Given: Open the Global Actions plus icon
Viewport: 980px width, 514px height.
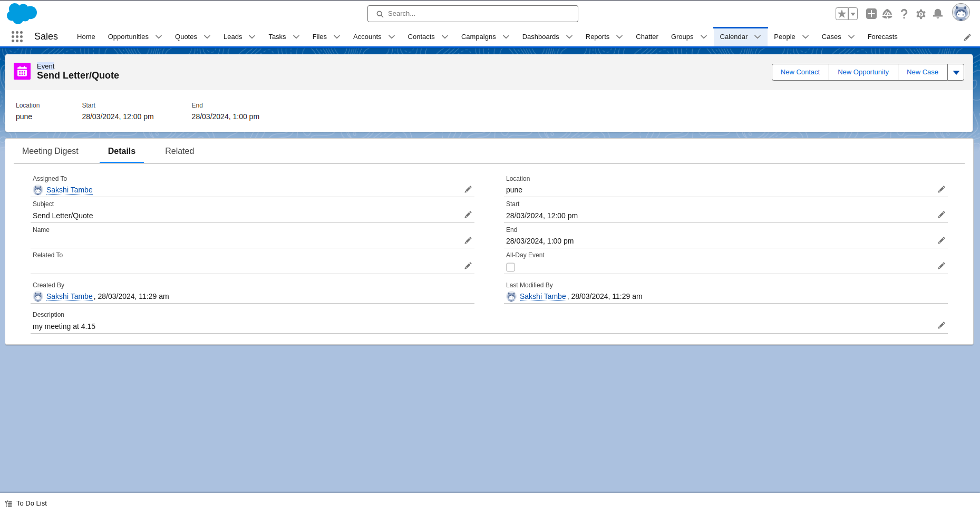Looking at the screenshot, I should (871, 14).
